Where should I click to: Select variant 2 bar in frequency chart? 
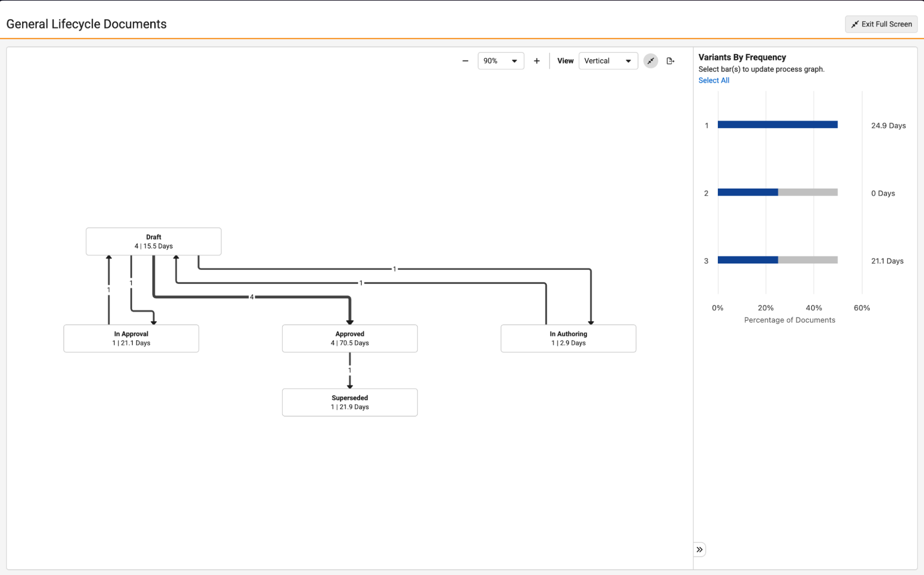[x=777, y=192]
